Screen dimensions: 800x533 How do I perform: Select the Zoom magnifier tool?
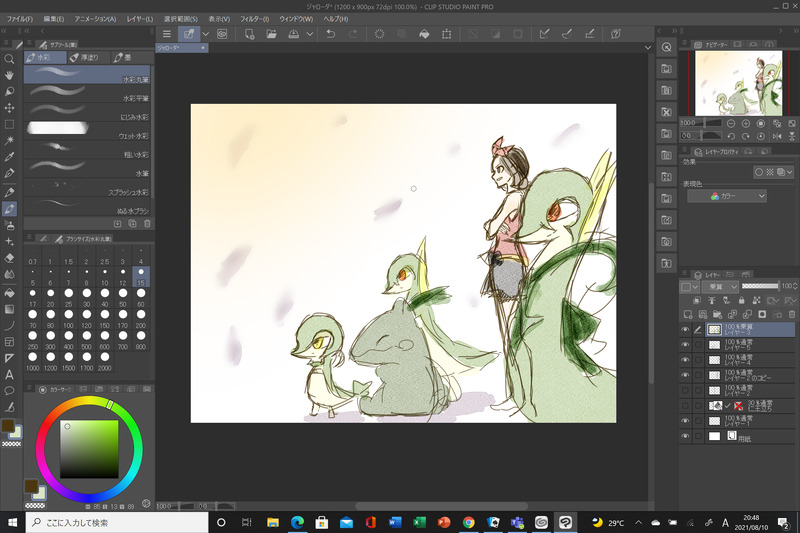tap(9, 59)
